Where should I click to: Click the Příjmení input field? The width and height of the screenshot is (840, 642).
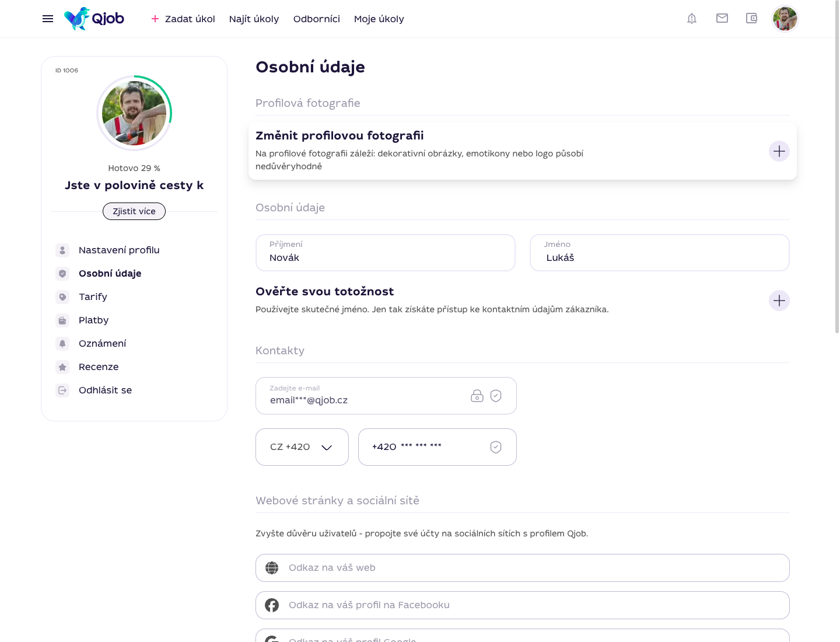coord(386,253)
